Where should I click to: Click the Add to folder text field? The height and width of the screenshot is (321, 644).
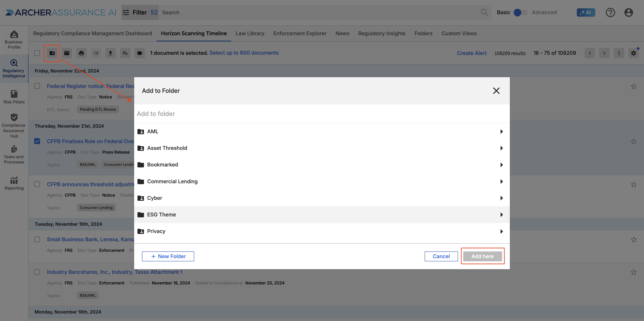[x=322, y=114]
